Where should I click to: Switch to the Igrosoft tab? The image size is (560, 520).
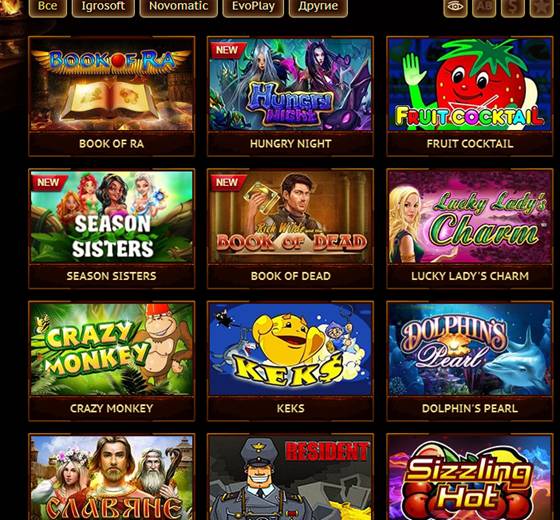click(x=103, y=6)
